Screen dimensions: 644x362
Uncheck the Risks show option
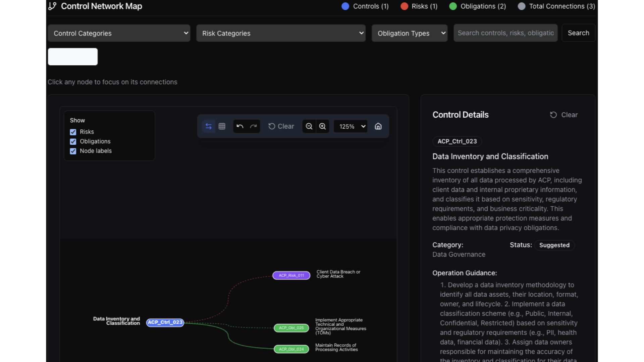[73, 132]
